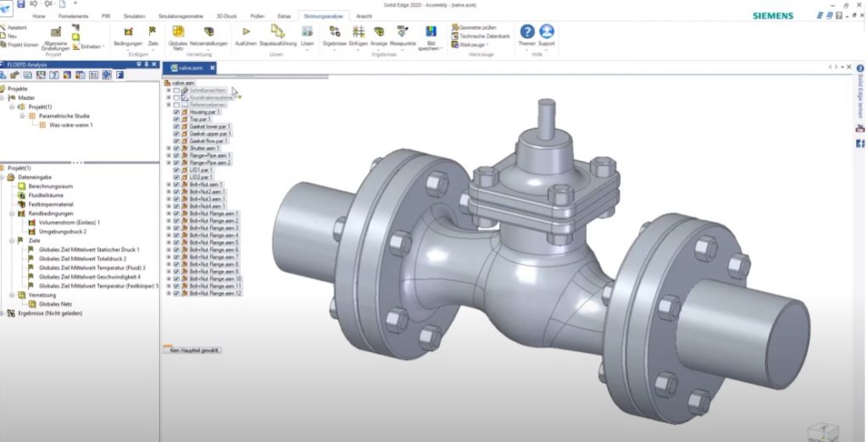Toggle the Shutter.asm:1 visibility checkbox
This screenshot has height=442, width=868.
176,148
